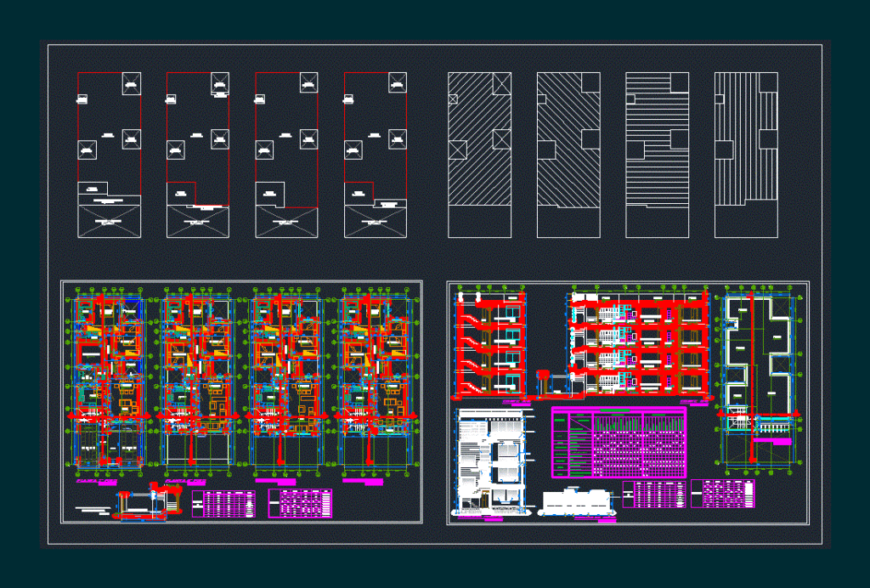Select the horizontal-line hatched plan outline
The width and height of the screenshot is (870, 588).
pyautogui.click(x=657, y=155)
